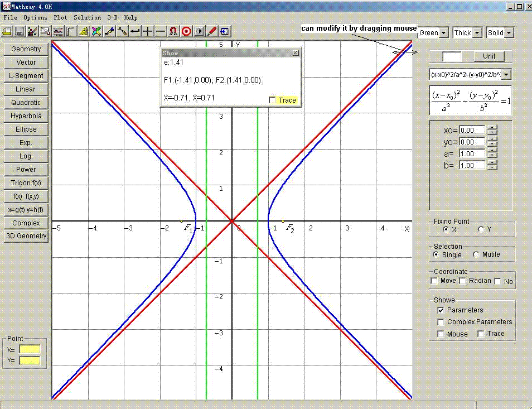Screen dimensions: 532x409
Task: Click the Unit button
Action: coord(489,56)
